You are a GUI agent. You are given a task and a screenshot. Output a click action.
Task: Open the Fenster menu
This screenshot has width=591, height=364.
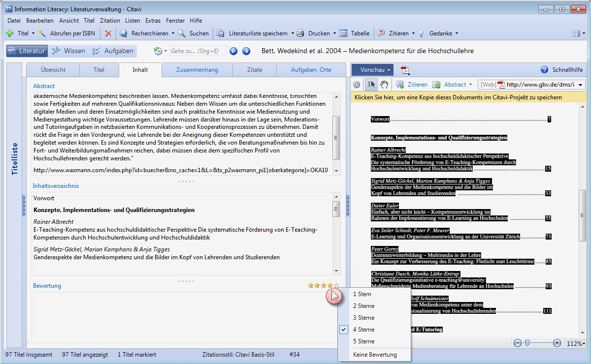[175, 21]
